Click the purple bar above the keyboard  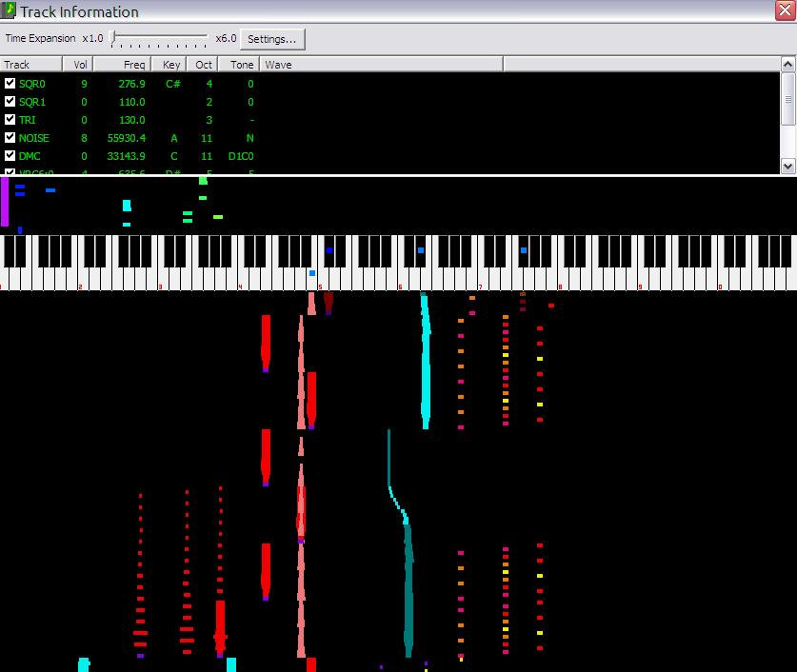point(5,202)
